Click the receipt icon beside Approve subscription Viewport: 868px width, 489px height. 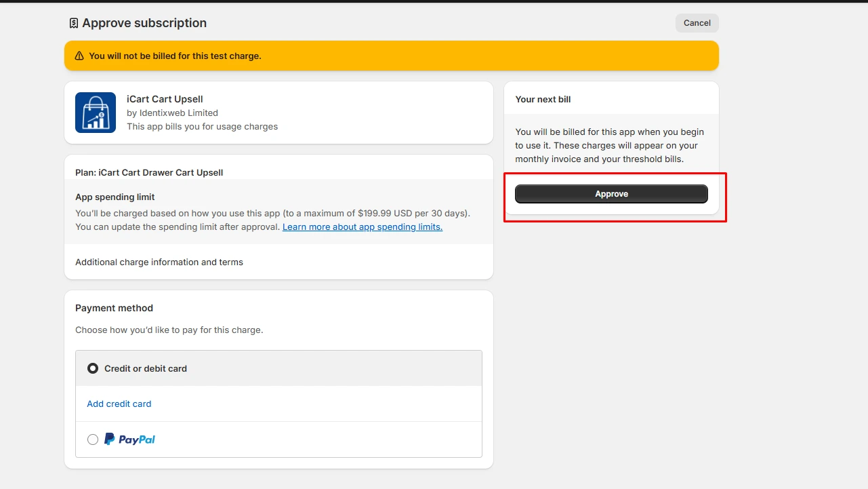click(74, 23)
